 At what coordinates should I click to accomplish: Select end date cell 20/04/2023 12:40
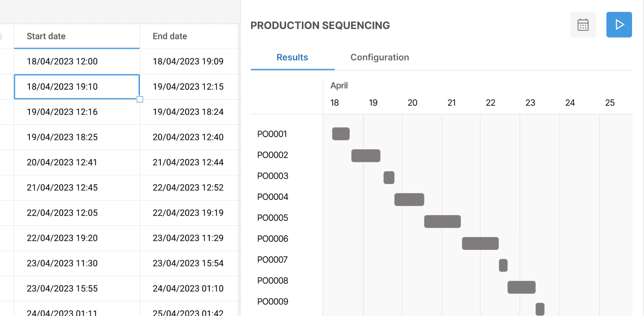[190, 137]
